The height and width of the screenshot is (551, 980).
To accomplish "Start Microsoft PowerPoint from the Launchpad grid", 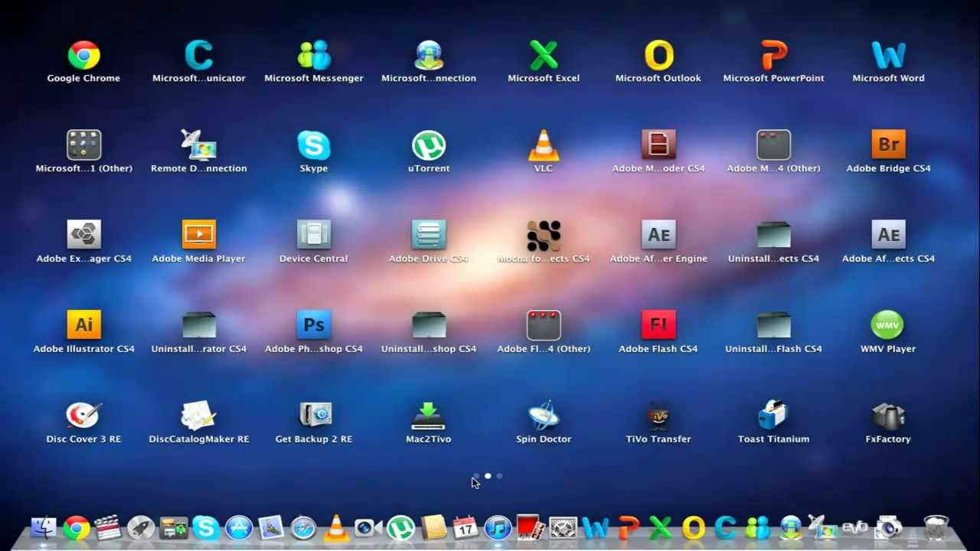I will click(x=773, y=55).
